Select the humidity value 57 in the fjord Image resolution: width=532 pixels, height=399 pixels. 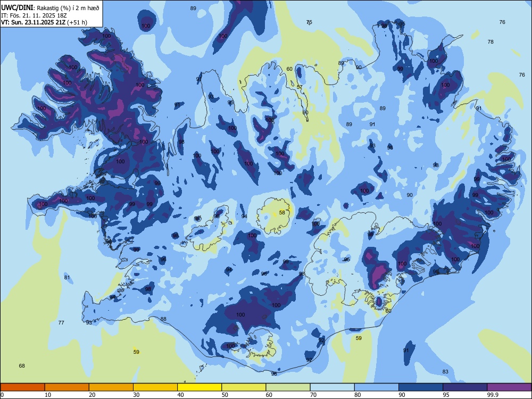pos(300,87)
